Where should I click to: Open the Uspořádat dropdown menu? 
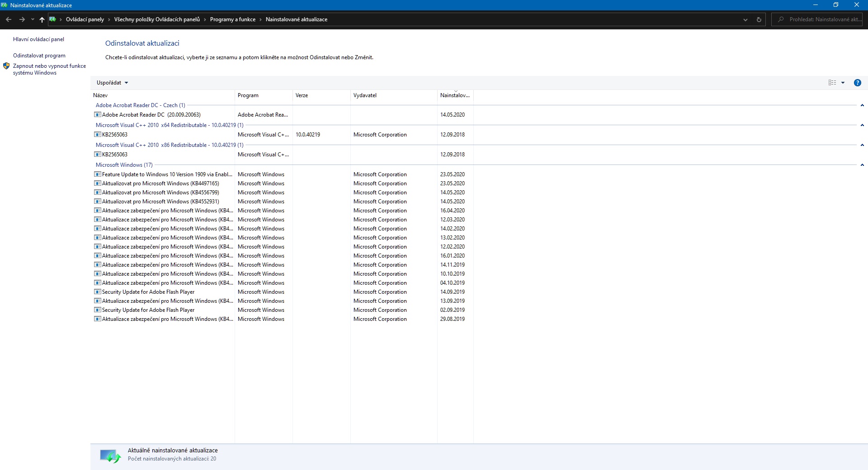(112, 83)
